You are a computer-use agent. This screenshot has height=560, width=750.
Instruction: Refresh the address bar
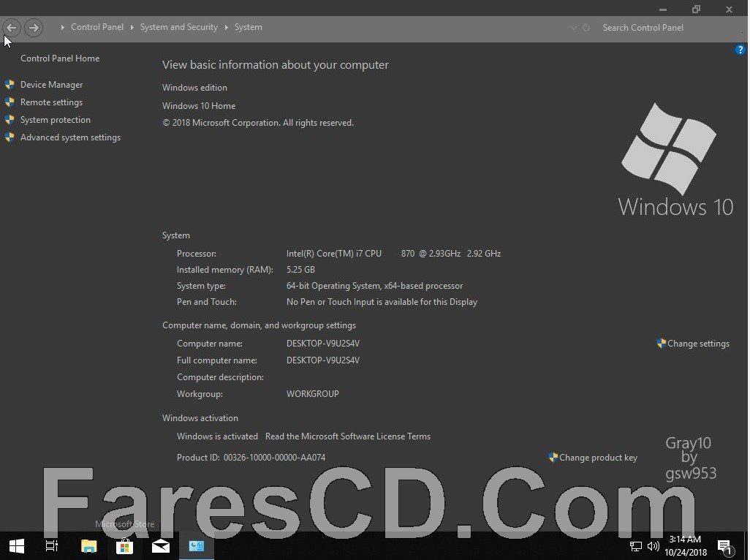tap(586, 28)
